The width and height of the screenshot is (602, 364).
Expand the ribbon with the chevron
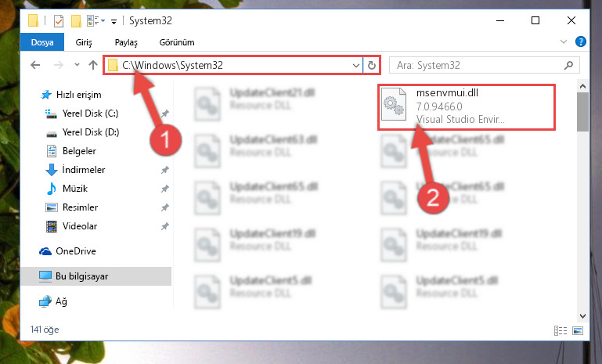(x=563, y=41)
